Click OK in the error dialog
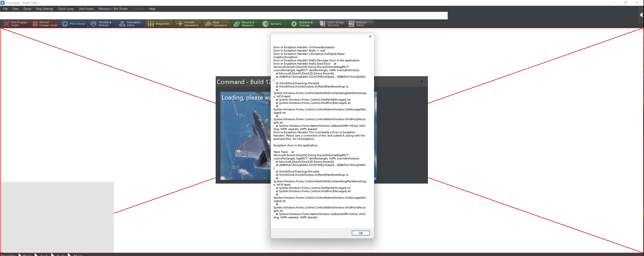 click(361, 233)
